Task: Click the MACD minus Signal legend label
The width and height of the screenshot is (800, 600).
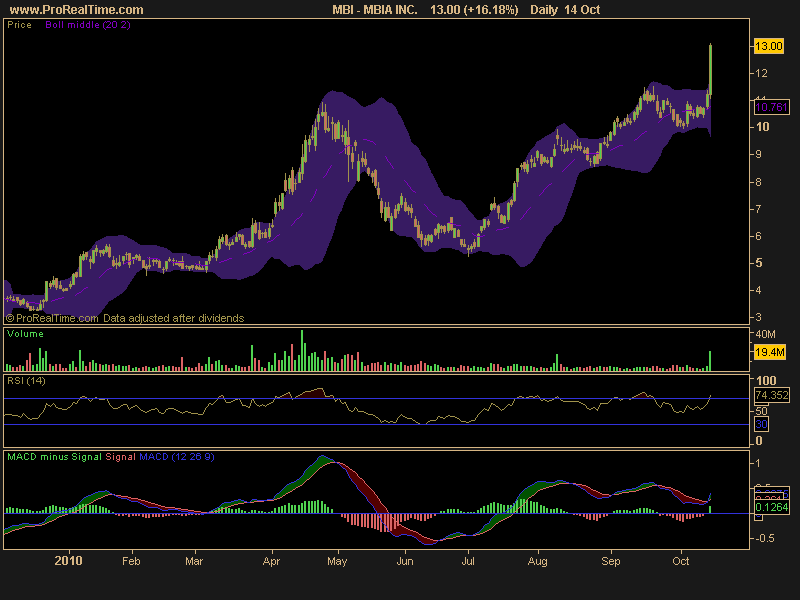Action: point(55,457)
